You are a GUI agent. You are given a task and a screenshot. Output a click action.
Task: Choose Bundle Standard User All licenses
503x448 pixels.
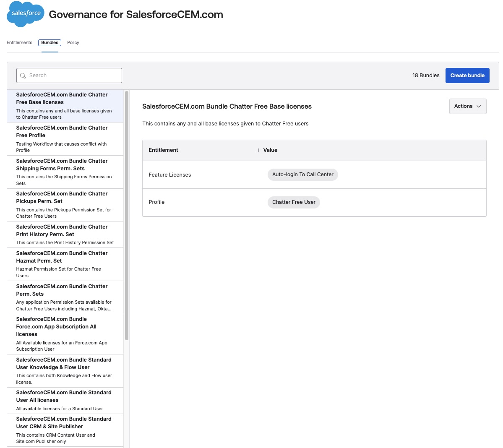(x=65, y=401)
